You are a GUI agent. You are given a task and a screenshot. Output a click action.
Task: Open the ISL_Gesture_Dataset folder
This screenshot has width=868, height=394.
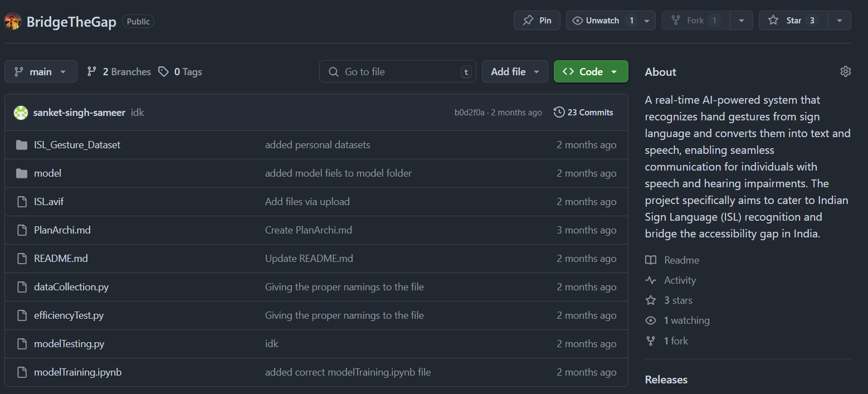(x=77, y=145)
